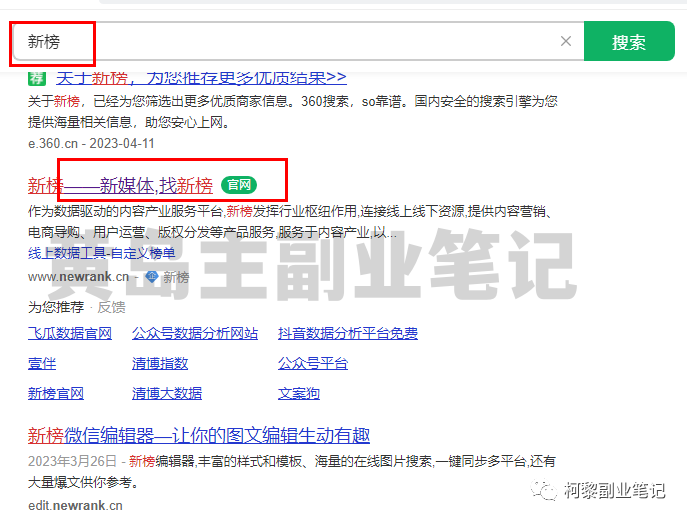Open the 新榜官网 suggested search

pyautogui.click(x=56, y=393)
